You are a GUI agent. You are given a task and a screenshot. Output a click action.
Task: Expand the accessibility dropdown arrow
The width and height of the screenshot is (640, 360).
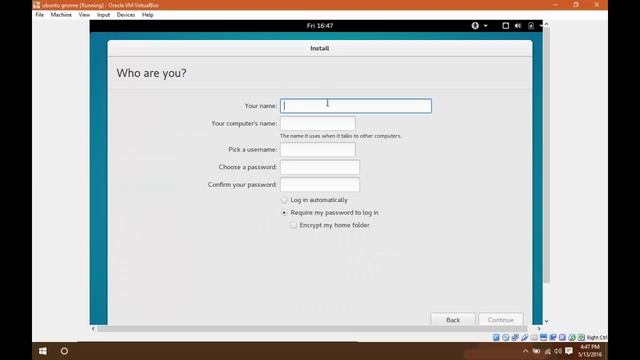(485, 26)
